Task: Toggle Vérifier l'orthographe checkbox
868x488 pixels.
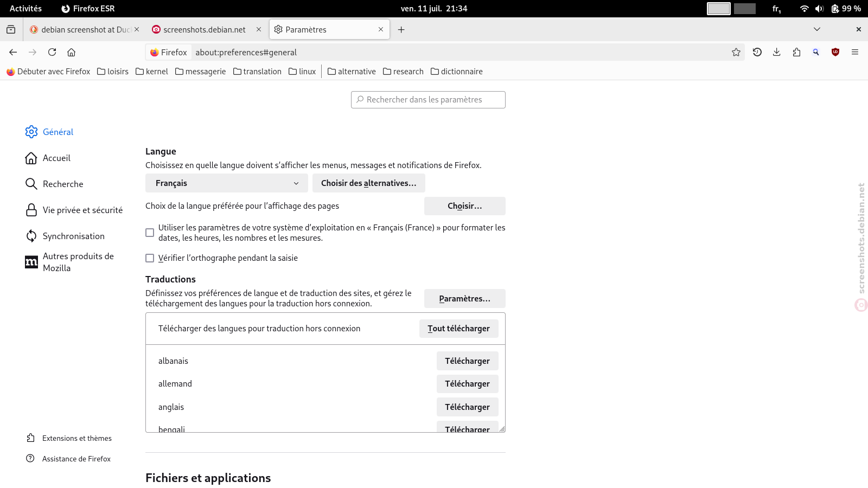Action: tap(150, 258)
